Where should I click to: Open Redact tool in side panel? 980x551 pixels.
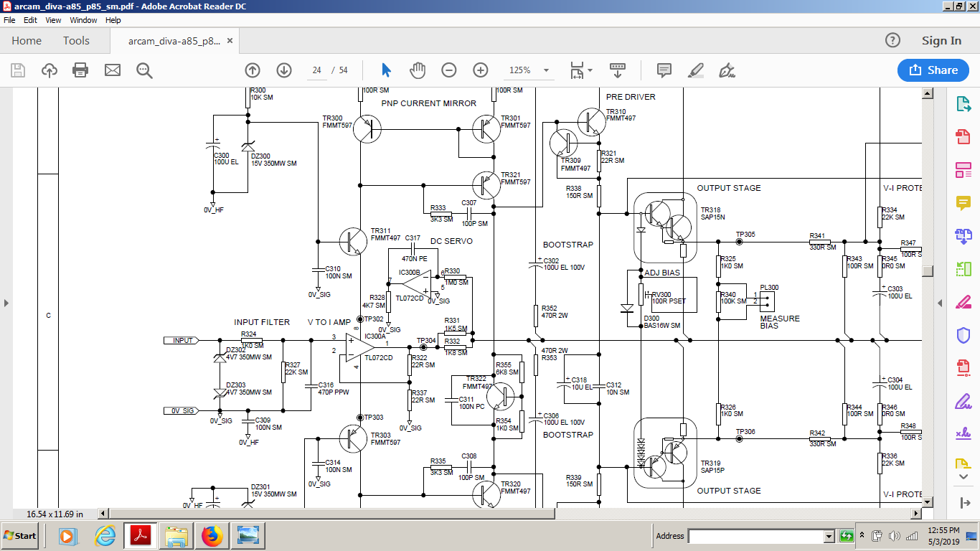(963, 302)
